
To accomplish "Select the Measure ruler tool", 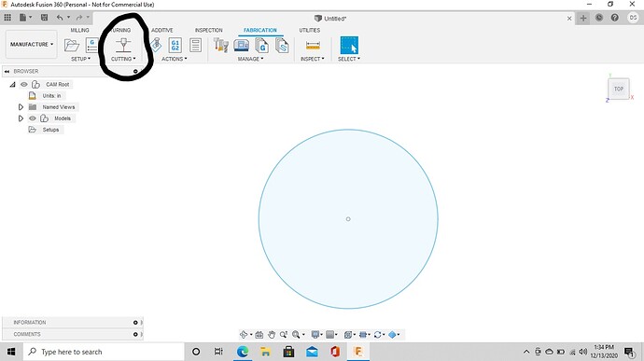I will coord(313,45).
